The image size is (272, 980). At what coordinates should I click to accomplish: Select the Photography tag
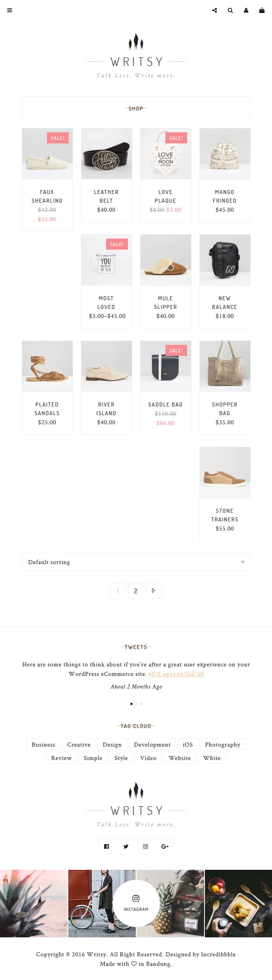(223, 744)
